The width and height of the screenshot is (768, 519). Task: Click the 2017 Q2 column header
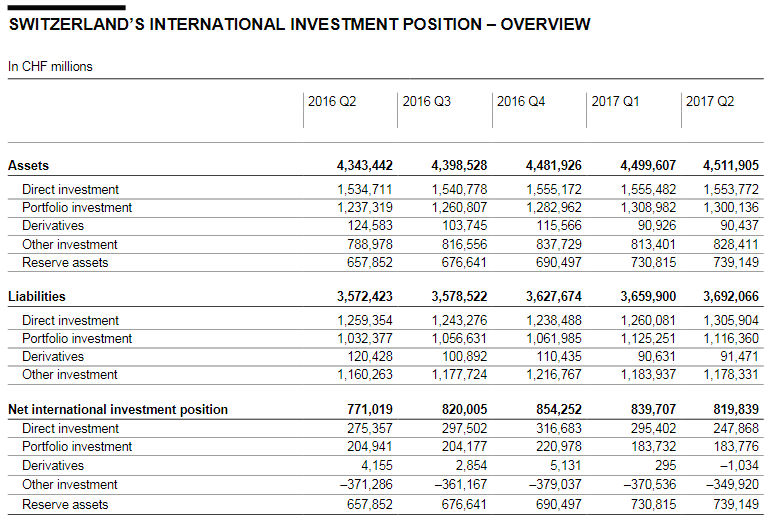tap(710, 102)
